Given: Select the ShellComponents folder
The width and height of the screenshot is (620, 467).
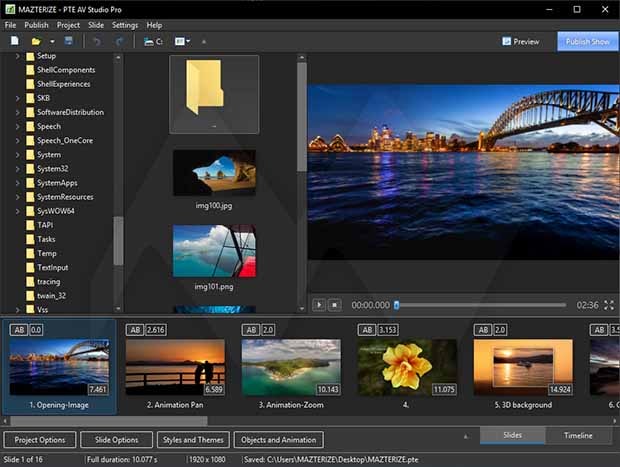Looking at the screenshot, I should coord(60,70).
